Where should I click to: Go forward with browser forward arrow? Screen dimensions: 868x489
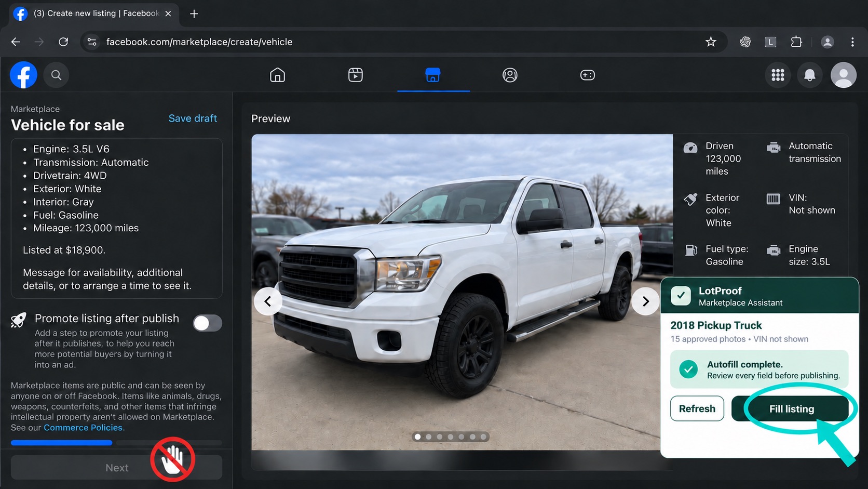pos(39,42)
